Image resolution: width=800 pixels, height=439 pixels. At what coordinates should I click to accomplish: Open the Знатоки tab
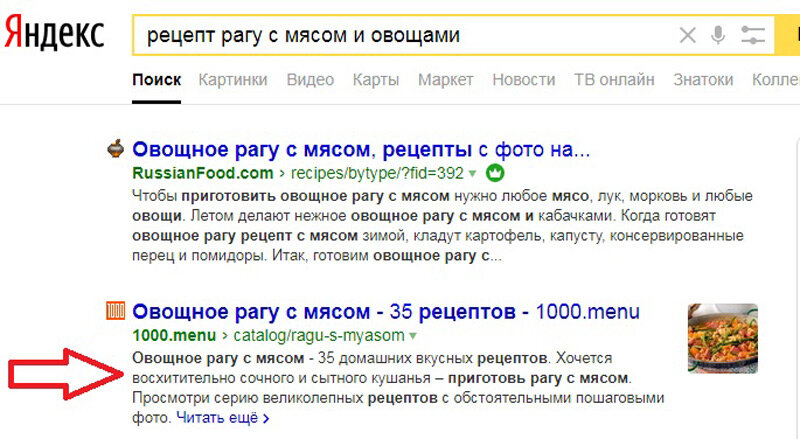pyautogui.click(x=703, y=80)
